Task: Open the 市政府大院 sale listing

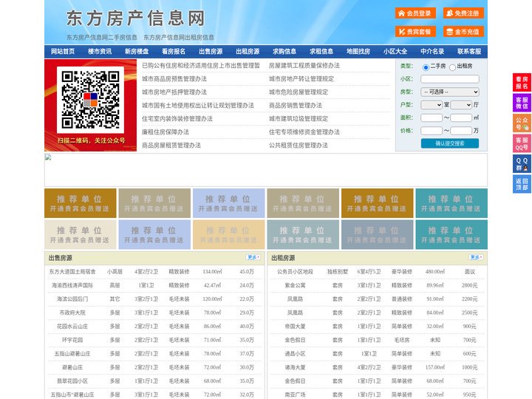Action: tap(72, 313)
